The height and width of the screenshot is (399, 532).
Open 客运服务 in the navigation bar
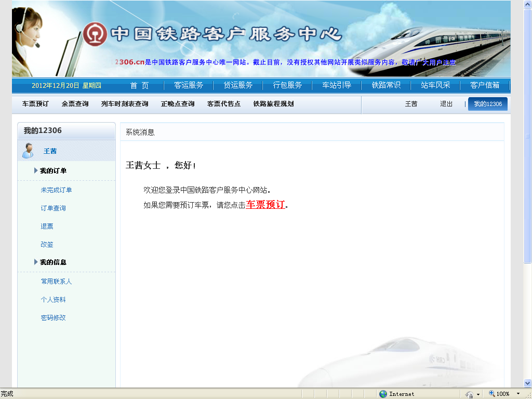tap(189, 85)
